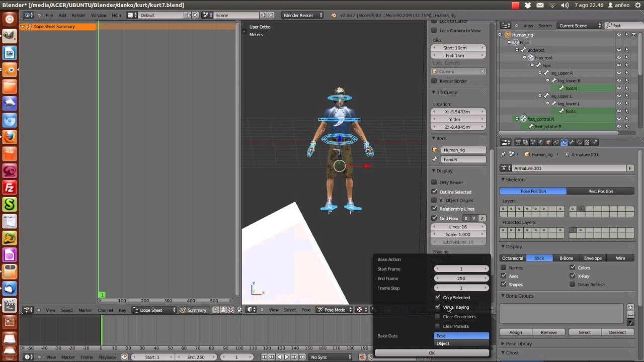The width and height of the screenshot is (644, 362).
Task: Enable Clear Parents checkbox
Action: pos(438,326)
